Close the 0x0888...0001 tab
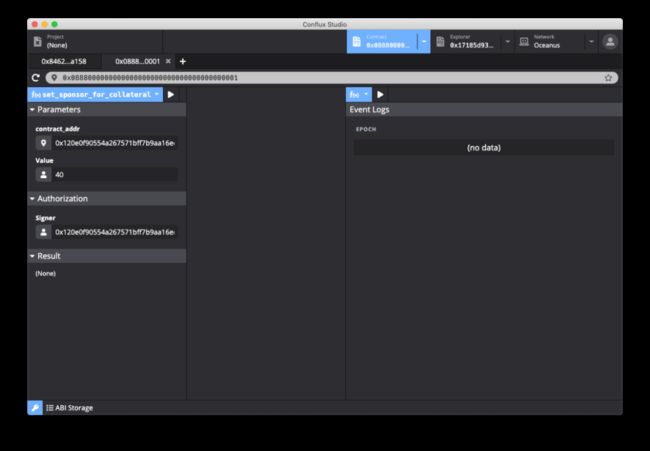650x451 pixels. coord(168,61)
